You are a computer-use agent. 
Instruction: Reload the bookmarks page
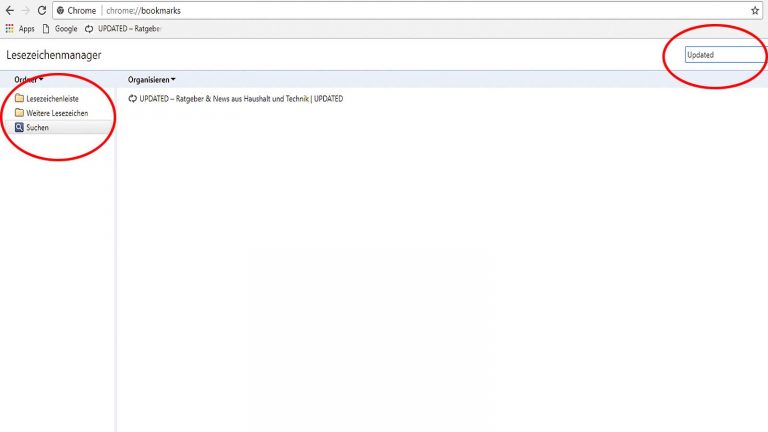(x=42, y=10)
